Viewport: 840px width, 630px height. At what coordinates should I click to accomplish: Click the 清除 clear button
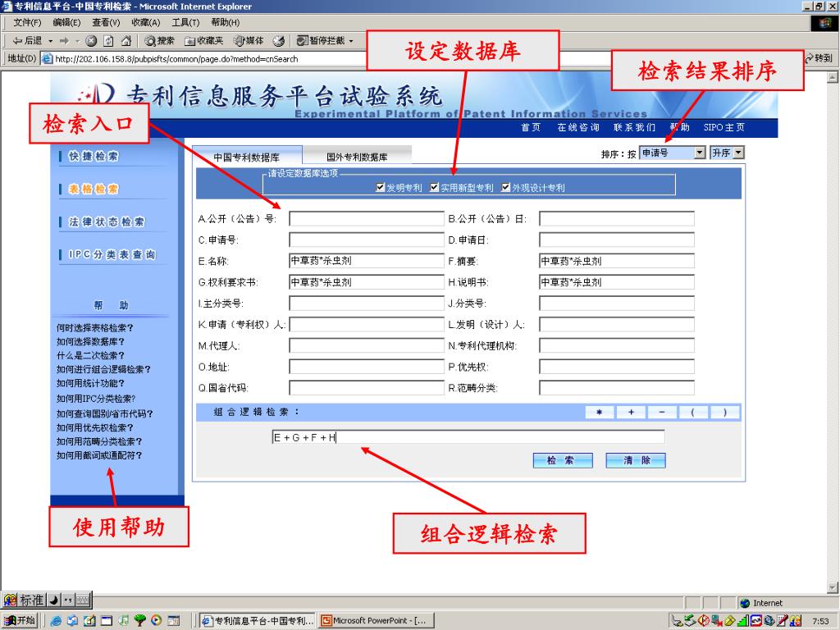click(636, 460)
